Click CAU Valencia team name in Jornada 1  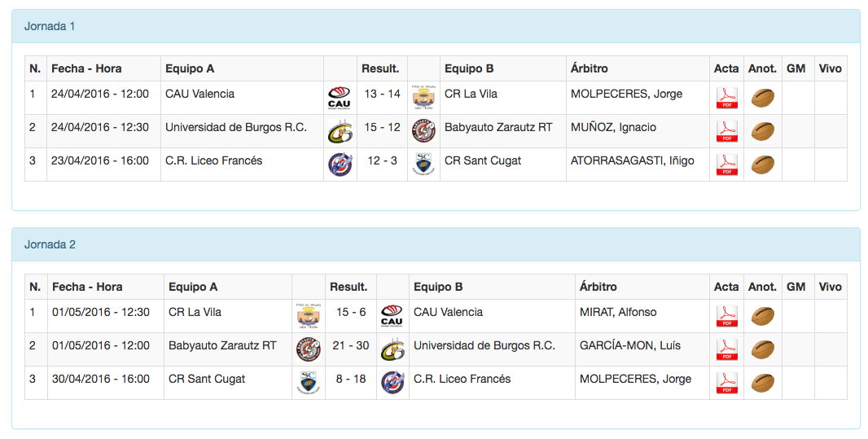pos(199,94)
